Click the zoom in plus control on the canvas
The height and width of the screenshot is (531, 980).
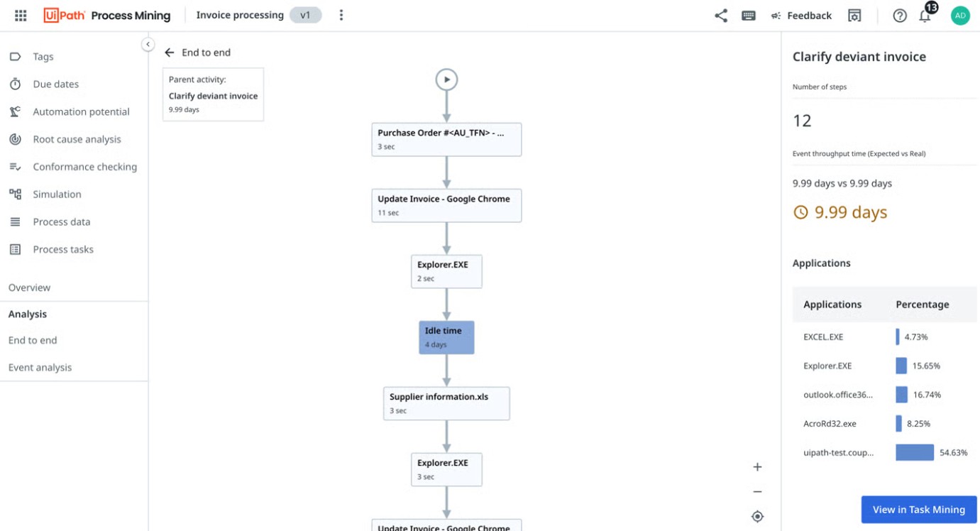pyautogui.click(x=757, y=466)
